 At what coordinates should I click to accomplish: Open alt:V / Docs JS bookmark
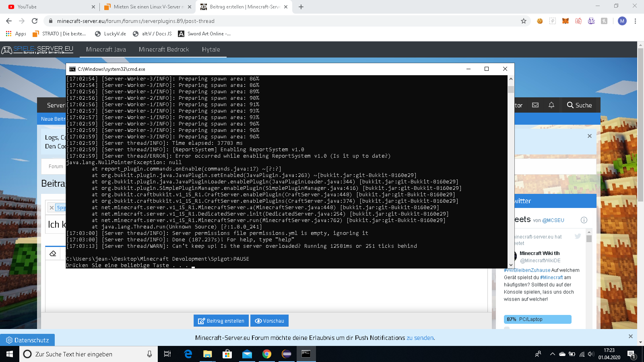(x=152, y=34)
